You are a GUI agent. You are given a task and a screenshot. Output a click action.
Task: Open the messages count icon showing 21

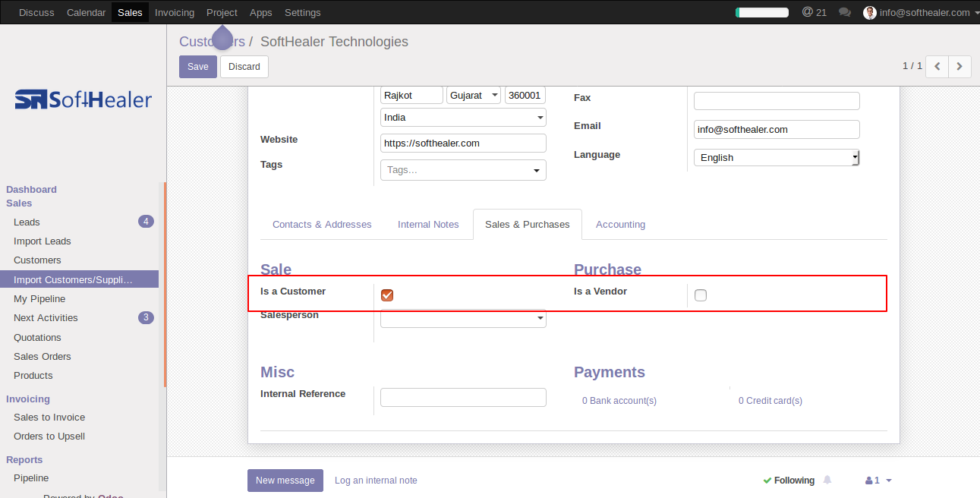[815, 12]
